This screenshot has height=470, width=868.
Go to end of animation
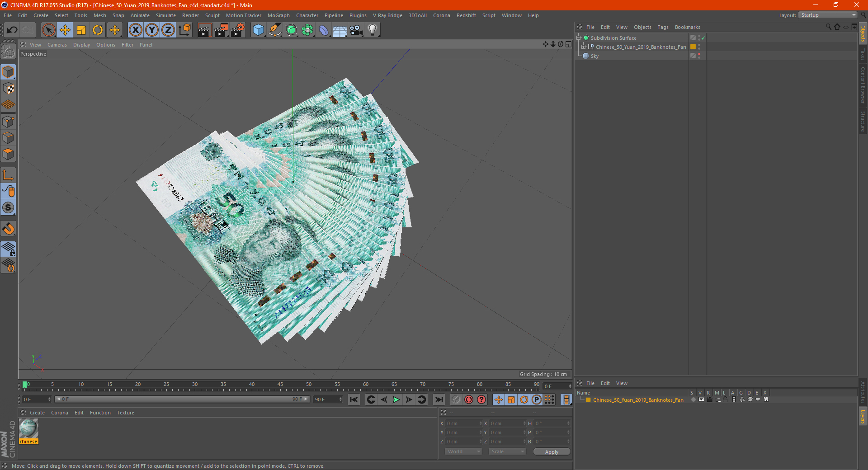click(439, 399)
